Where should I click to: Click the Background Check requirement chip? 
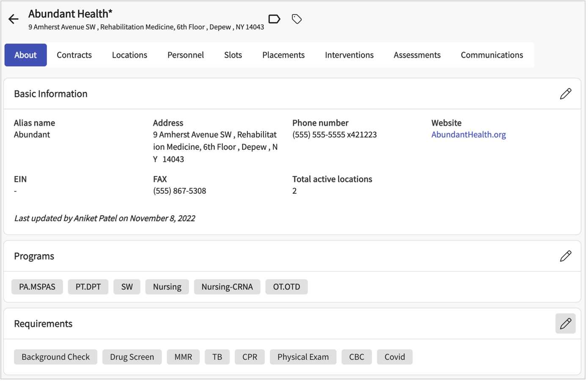click(55, 357)
